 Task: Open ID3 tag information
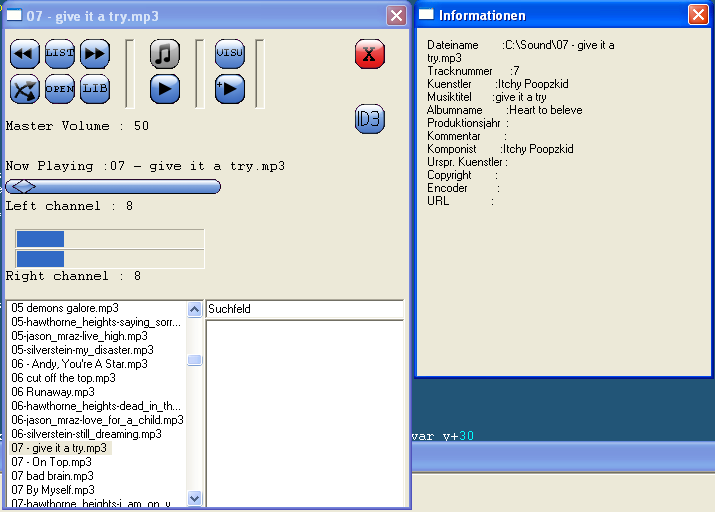coord(370,119)
